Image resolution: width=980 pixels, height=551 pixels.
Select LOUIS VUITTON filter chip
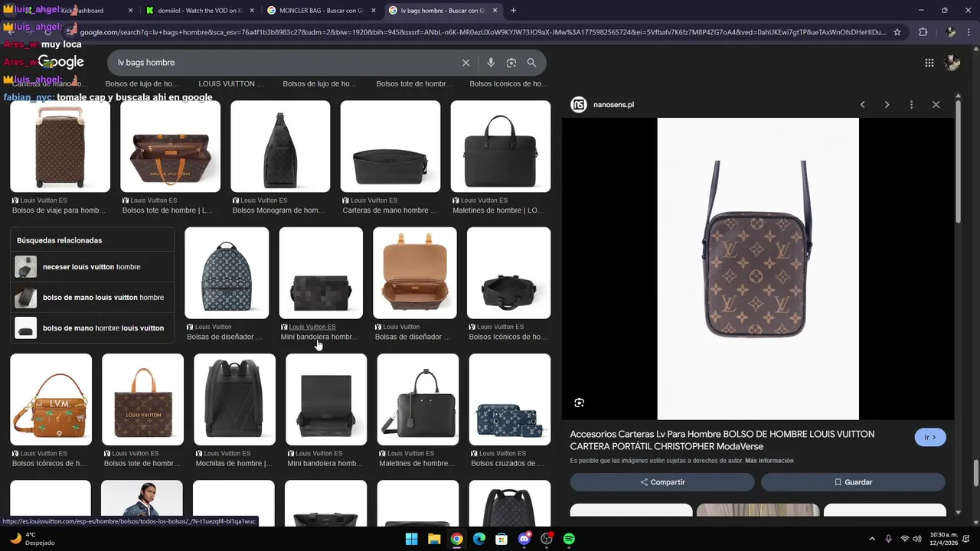(231, 83)
